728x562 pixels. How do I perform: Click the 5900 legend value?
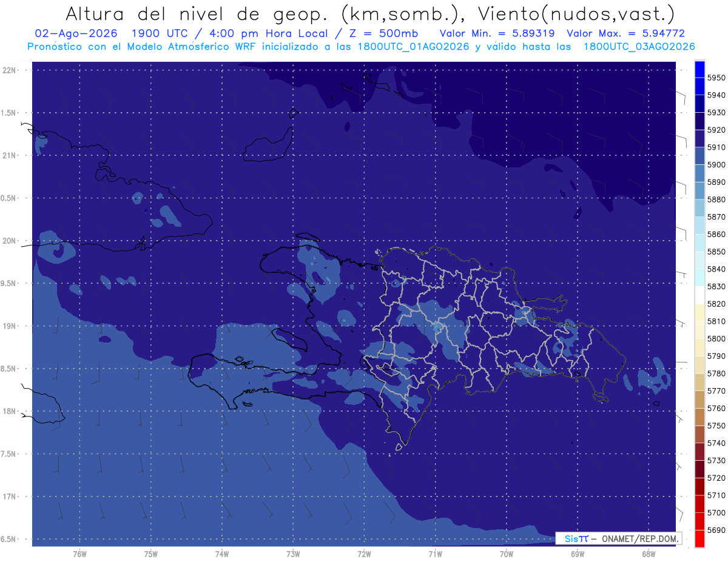coord(716,164)
